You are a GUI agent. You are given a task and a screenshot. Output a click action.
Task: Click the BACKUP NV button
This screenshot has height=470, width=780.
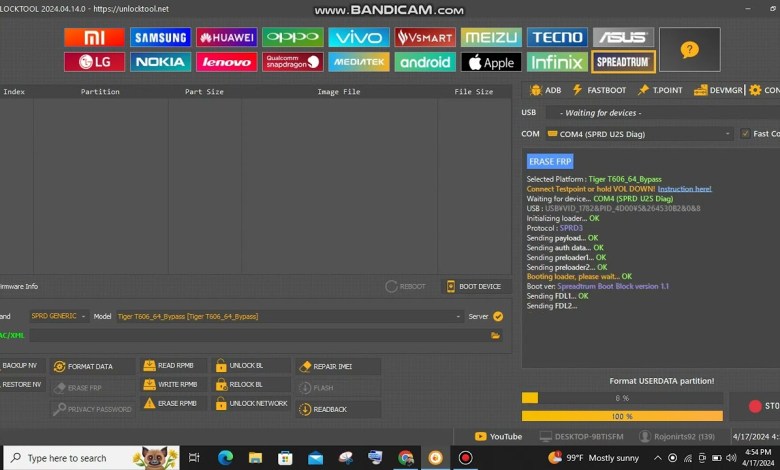tap(22, 366)
